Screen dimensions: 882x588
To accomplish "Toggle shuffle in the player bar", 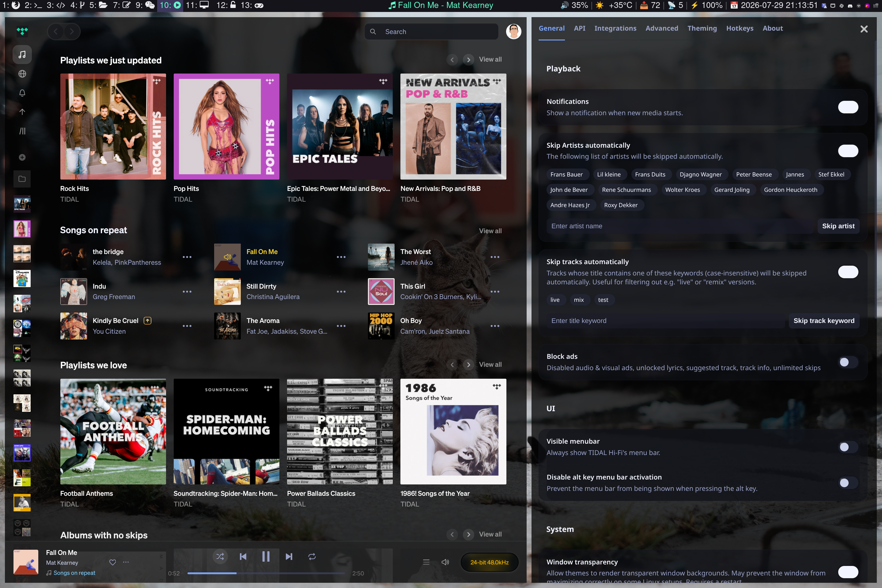I will pyautogui.click(x=220, y=556).
